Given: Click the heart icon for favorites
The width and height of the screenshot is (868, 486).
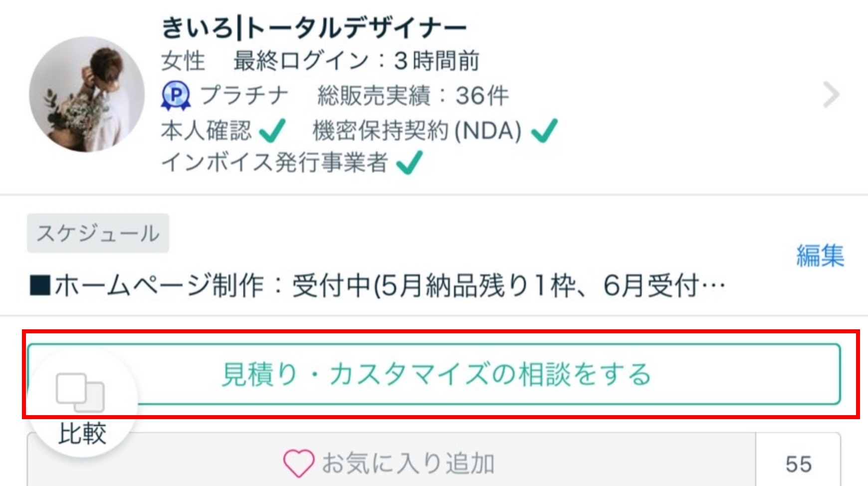Looking at the screenshot, I should [298, 463].
